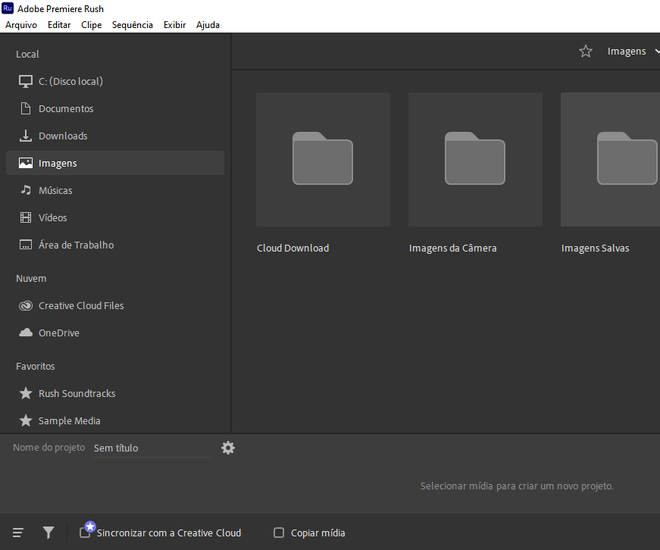Open the Clipe menu
Screen dimensions: 660x550
pyautogui.click(x=91, y=25)
